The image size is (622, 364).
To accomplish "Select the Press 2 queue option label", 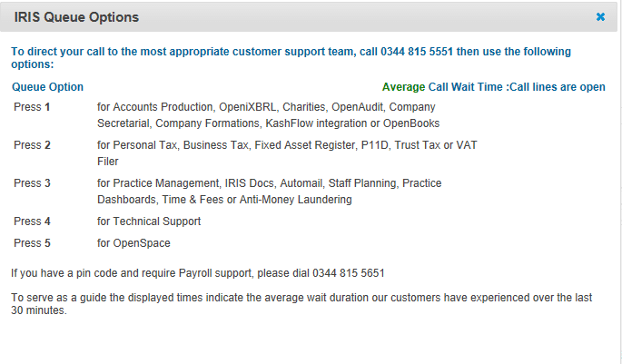I will click(x=32, y=145).
